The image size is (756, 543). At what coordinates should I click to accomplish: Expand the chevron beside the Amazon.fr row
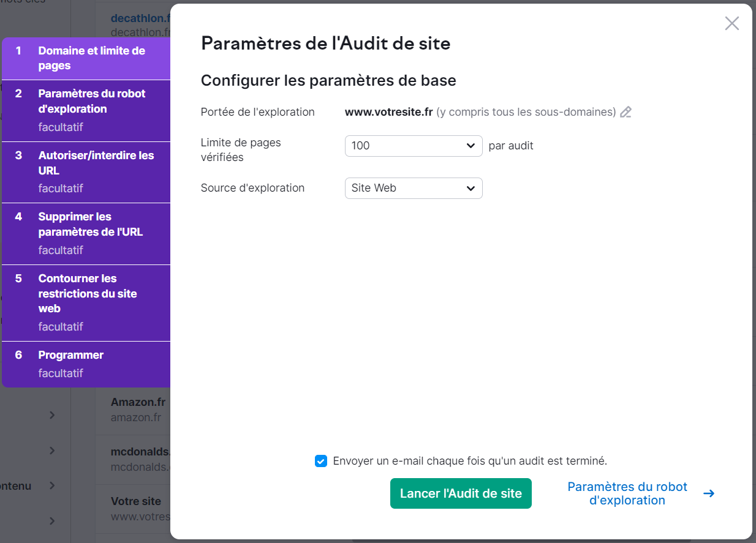pos(52,414)
